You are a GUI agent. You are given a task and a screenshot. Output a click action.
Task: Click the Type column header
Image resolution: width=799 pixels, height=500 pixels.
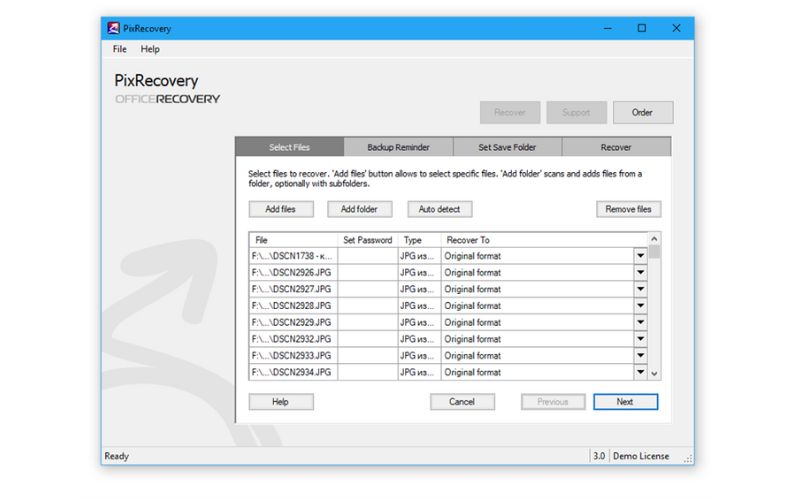[x=419, y=240]
